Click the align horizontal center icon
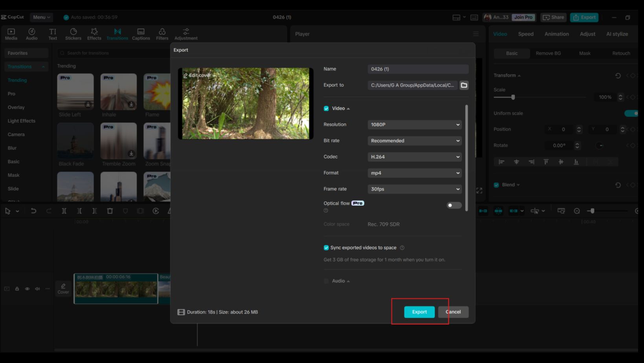Screen dimensions: 644x363 click(x=516, y=162)
